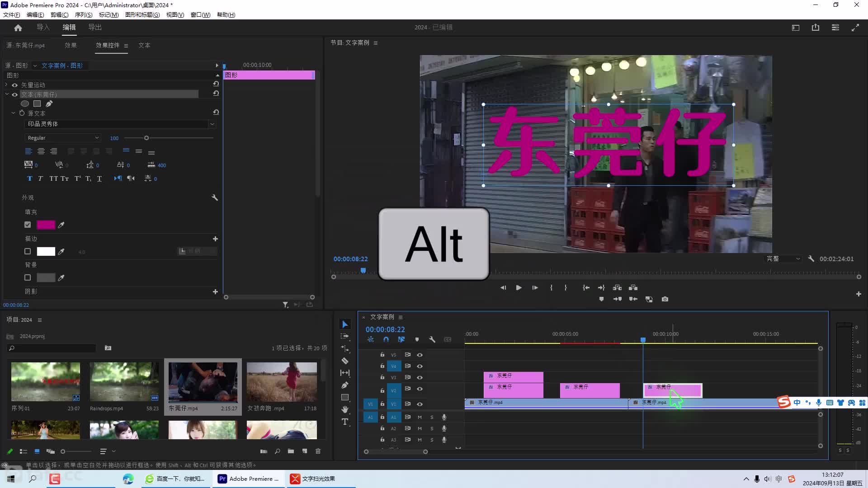
Task: Select the Track Select Forward tool
Action: pyautogui.click(x=345, y=336)
